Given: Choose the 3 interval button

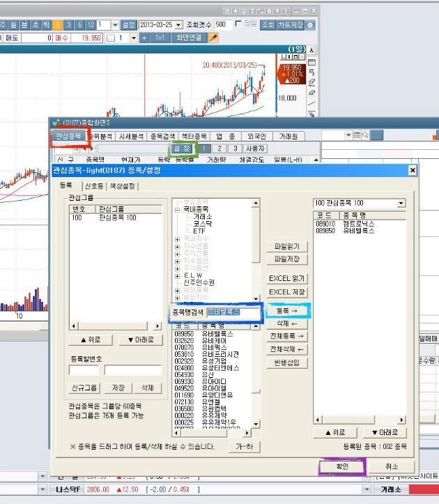Looking at the screenshot, I should pos(69,25).
